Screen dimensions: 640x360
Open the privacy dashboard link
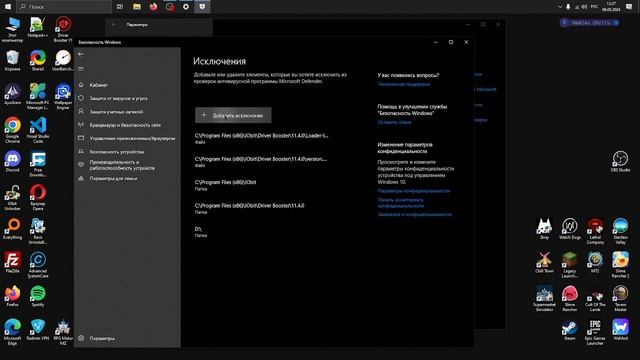pyautogui.click(x=401, y=203)
